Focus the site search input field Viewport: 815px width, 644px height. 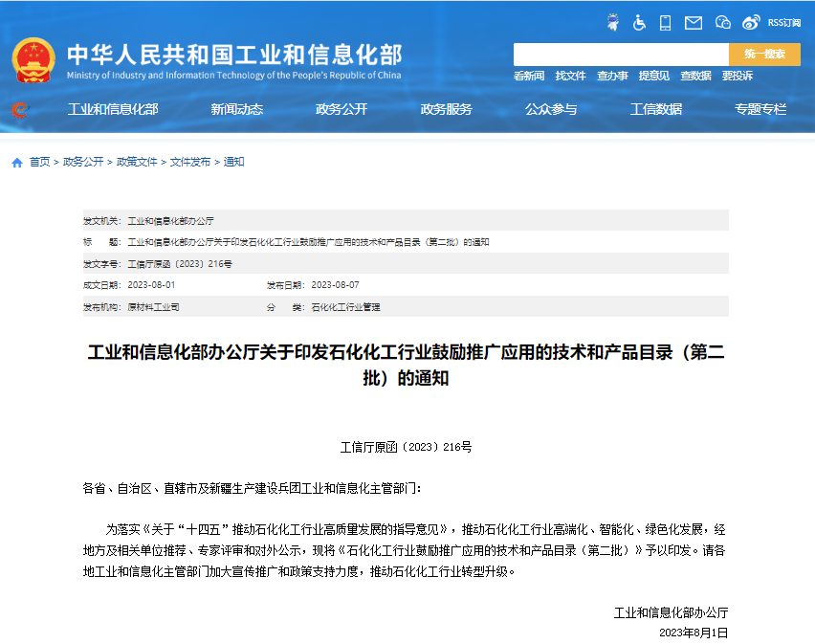click(621, 55)
